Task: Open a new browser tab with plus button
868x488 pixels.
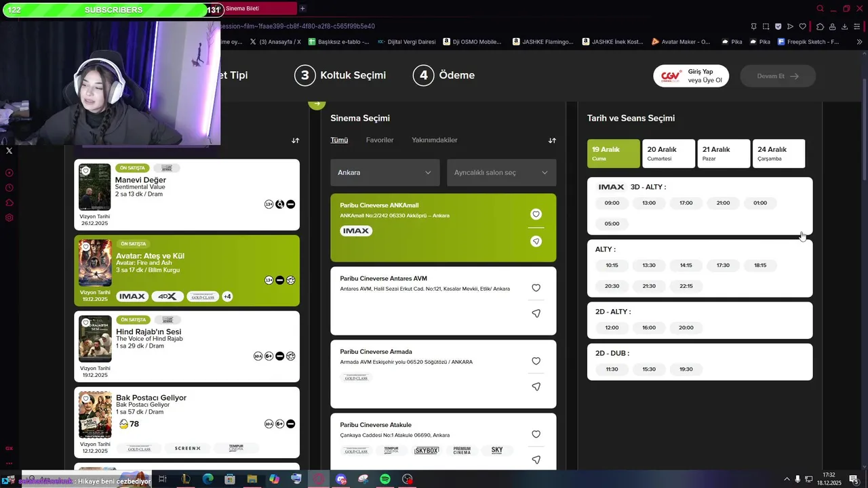Action: point(302,8)
